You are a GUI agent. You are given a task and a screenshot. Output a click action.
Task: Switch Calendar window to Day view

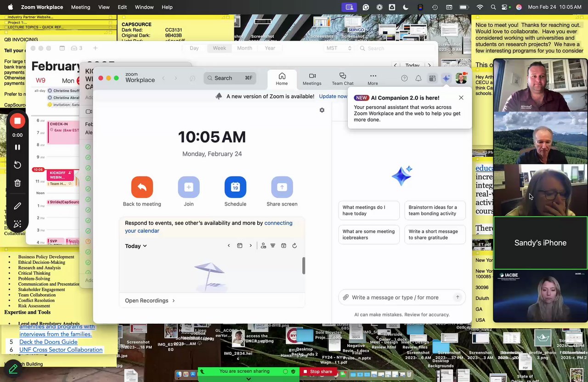(x=194, y=48)
